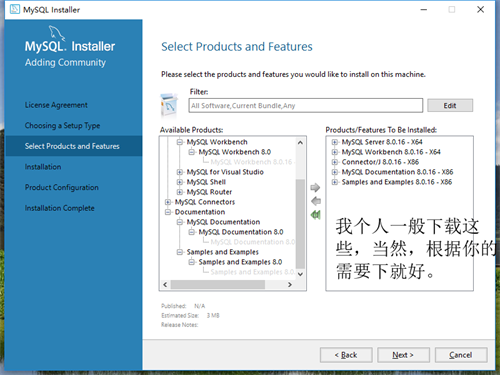Expand MySQL Server 8.0.16 - X64 entry
500x375 pixels.
(334, 142)
